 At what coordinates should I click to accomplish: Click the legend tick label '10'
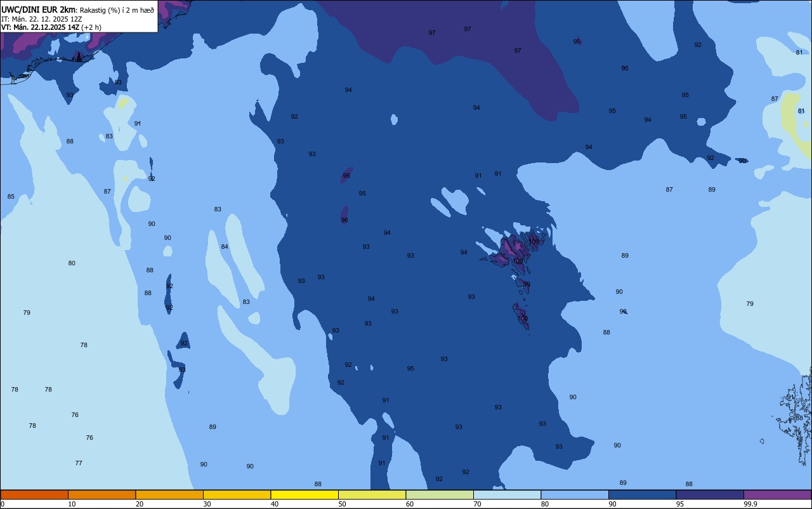tap(72, 504)
